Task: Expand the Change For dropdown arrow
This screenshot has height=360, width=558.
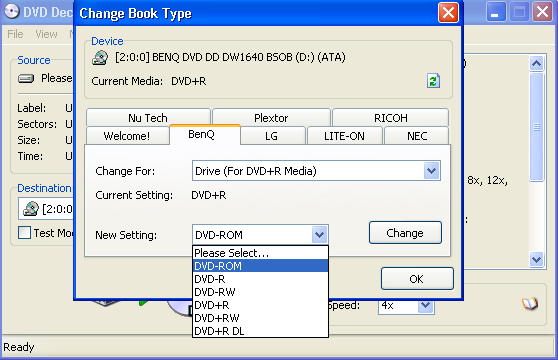Action: coord(432,171)
